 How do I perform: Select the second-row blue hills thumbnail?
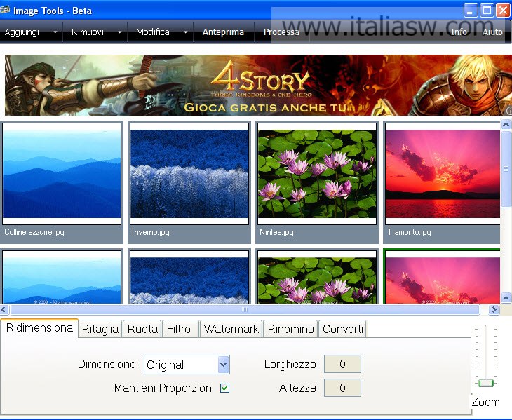click(62, 278)
